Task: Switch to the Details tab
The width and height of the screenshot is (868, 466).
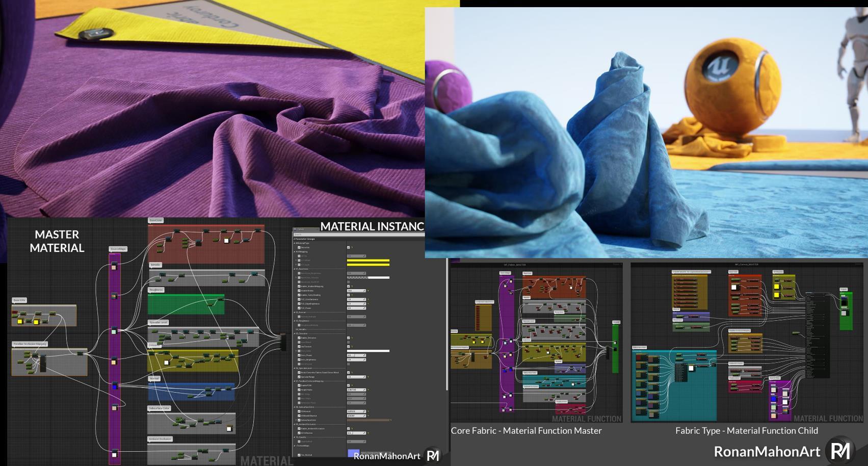Action: click(300, 229)
